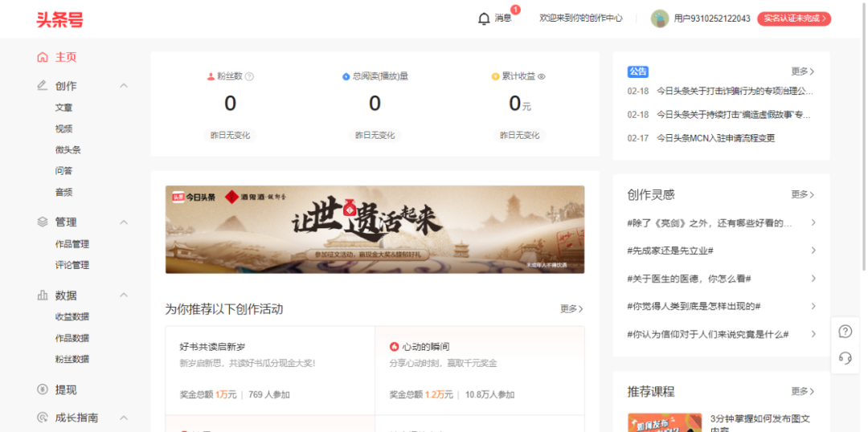Open arrow for 除了《亮剑》之外 topic

(x=813, y=222)
